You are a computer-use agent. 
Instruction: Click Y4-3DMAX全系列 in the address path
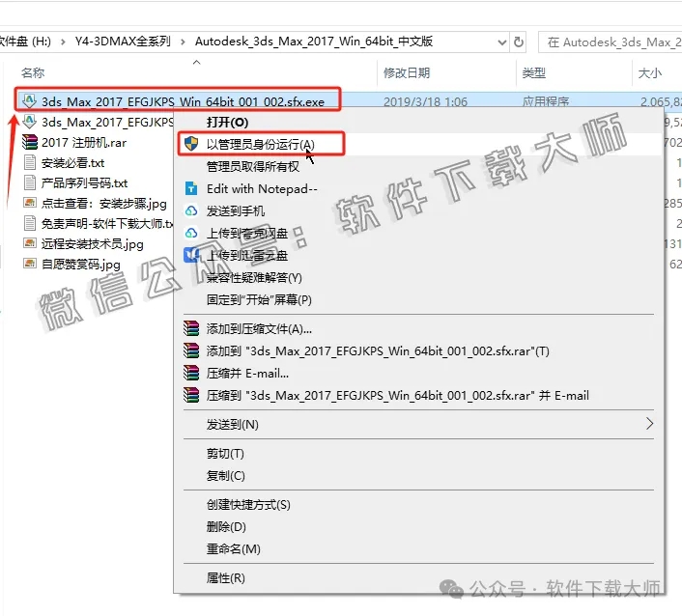(x=123, y=42)
